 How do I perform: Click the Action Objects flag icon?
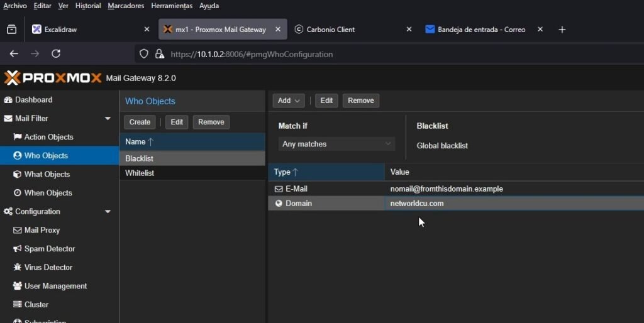[17, 136]
